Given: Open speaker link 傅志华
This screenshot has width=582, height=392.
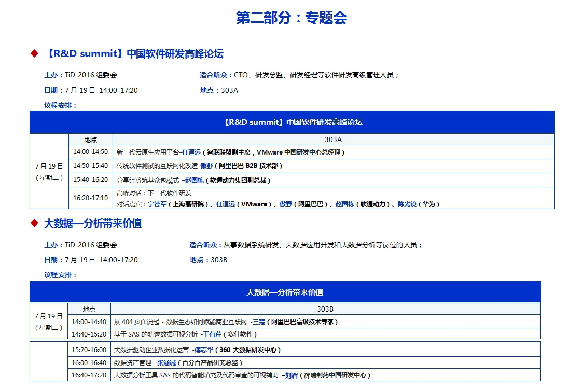Looking at the screenshot, I should coord(204,350).
